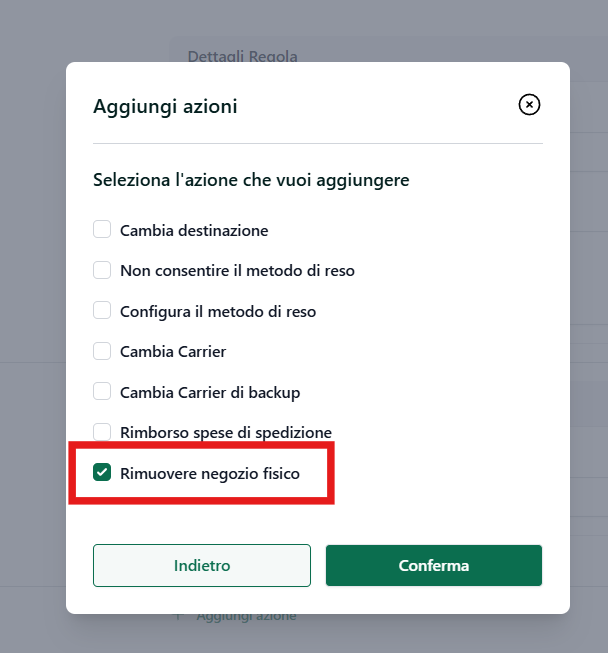
Task: Enable the Non consentire il metodo di reso checkbox
Action: 102,270
